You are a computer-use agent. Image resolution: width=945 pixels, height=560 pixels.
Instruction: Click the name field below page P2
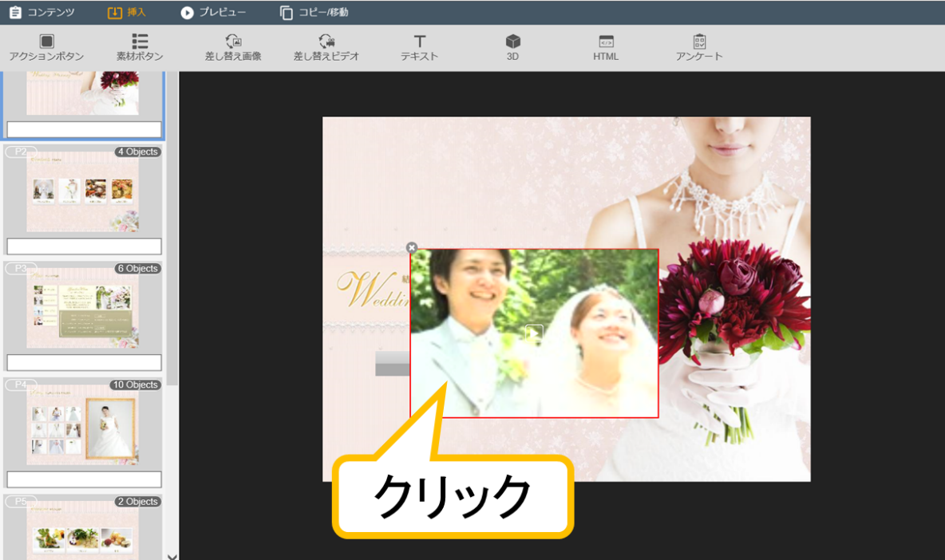click(84, 246)
